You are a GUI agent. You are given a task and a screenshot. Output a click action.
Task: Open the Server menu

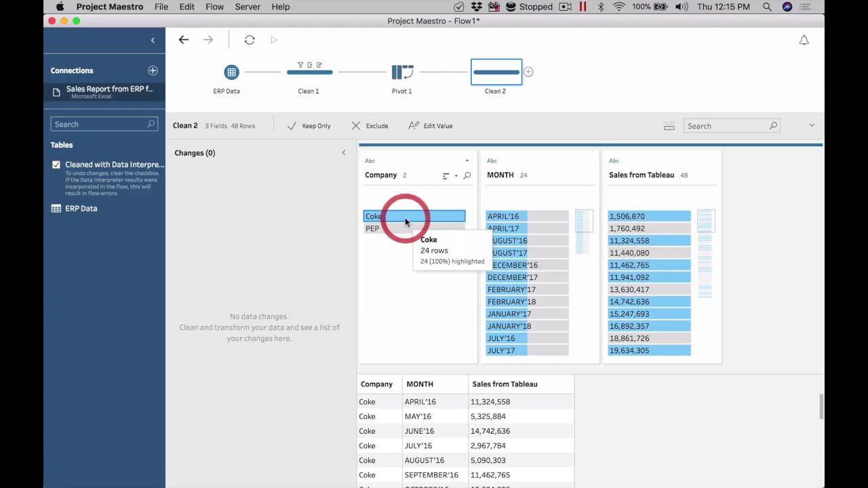[x=248, y=7]
